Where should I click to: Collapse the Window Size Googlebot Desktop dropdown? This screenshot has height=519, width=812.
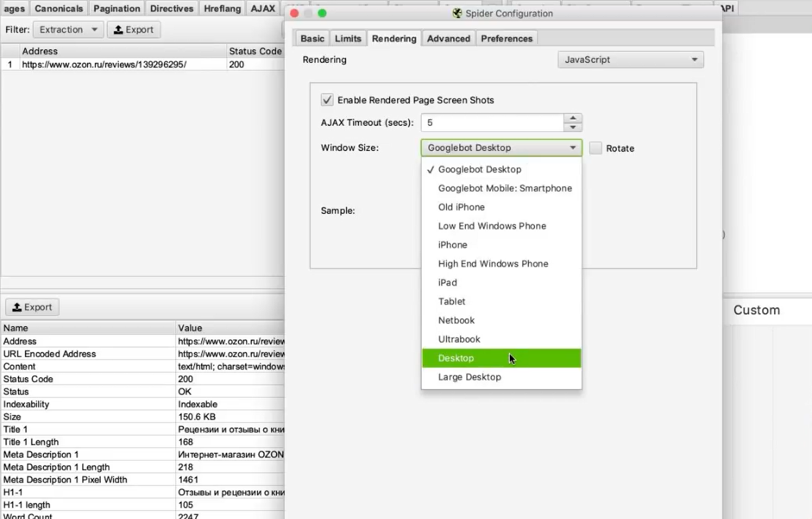point(501,148)
